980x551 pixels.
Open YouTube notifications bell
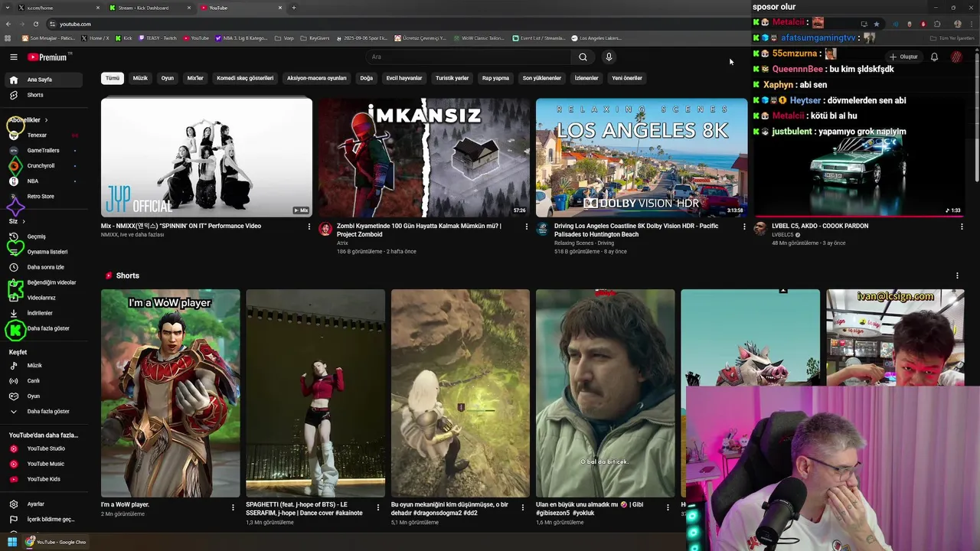pyautogui.click(x=934, y=57)
